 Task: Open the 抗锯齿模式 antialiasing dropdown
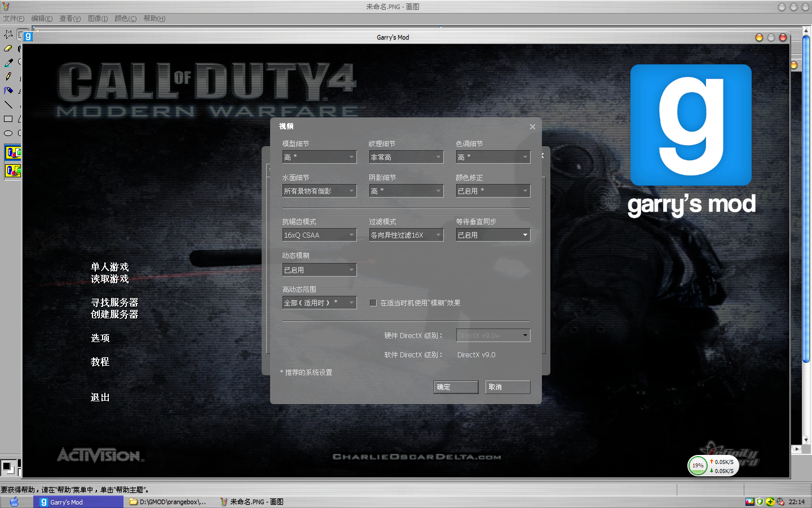point(320,235)
